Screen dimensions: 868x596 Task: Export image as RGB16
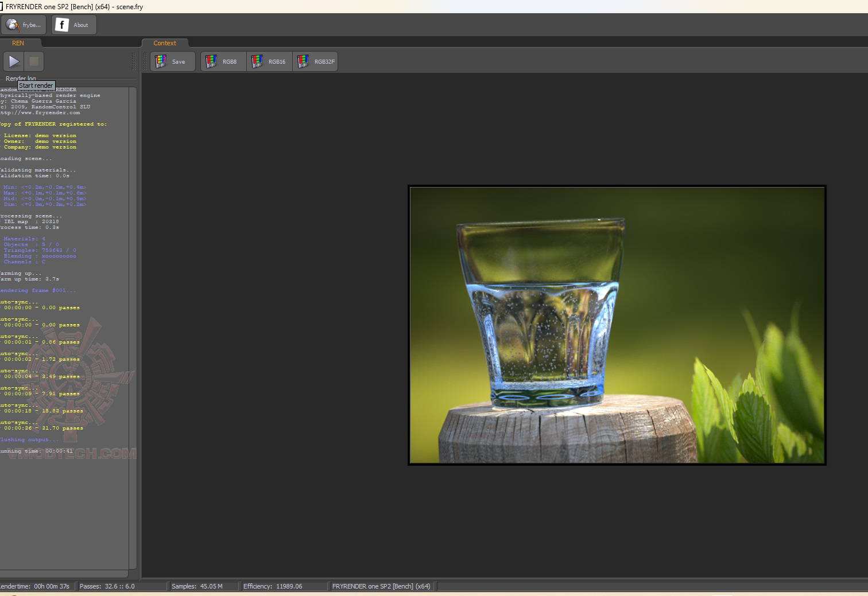(269, 61)
